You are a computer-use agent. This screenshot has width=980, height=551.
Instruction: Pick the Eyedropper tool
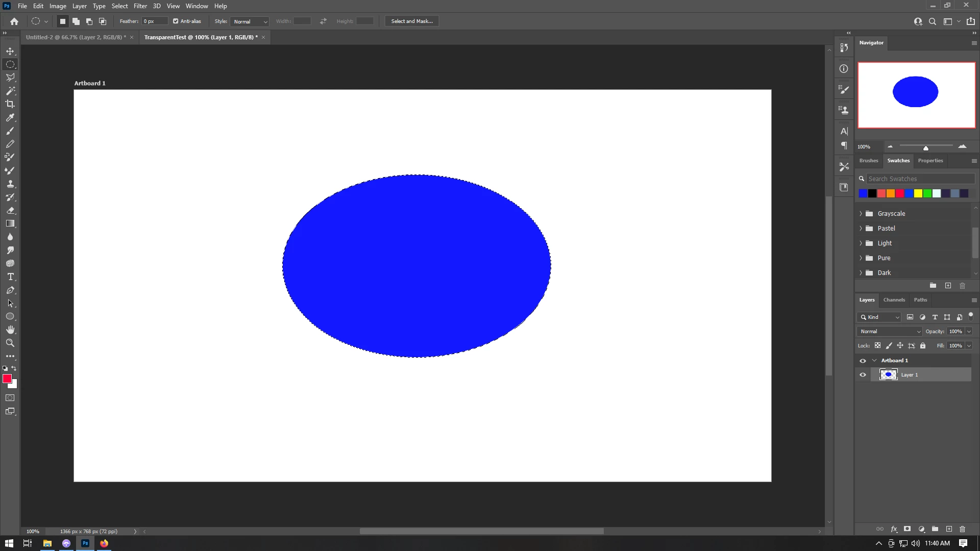[x=10, y=117]
